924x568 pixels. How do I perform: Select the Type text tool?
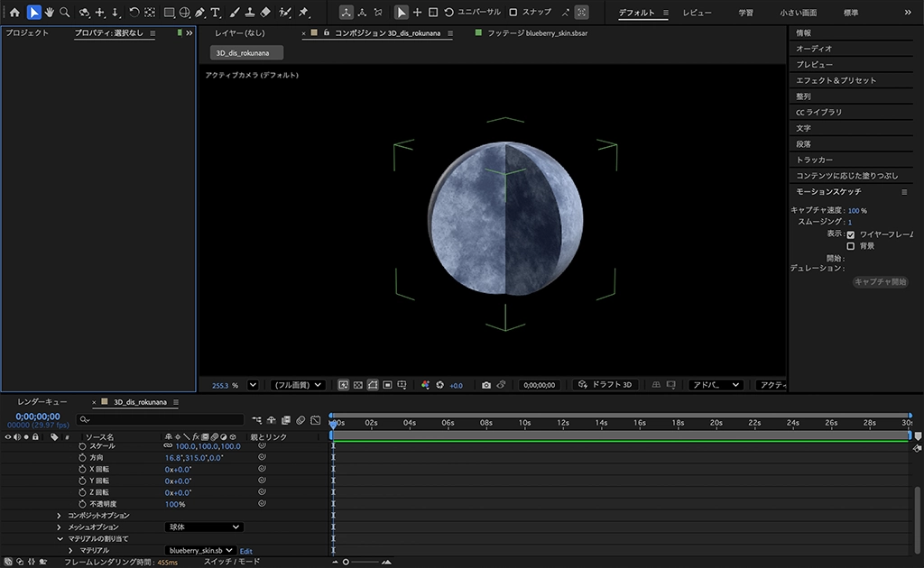216,13
